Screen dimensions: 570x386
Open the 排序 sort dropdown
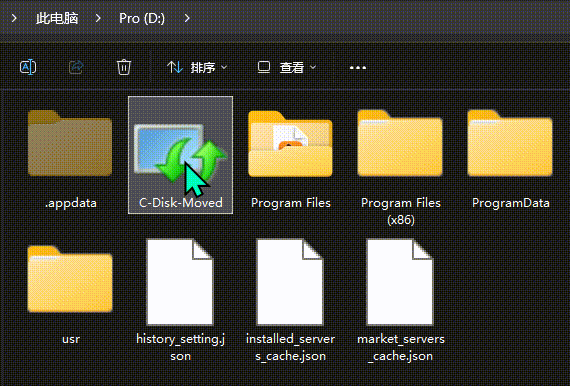point(197,68)
